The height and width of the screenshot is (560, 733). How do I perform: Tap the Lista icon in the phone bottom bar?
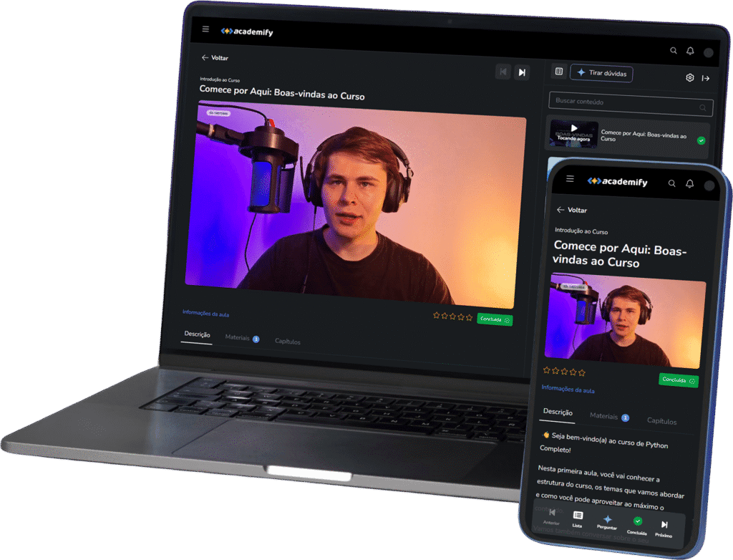pos(578,517)
